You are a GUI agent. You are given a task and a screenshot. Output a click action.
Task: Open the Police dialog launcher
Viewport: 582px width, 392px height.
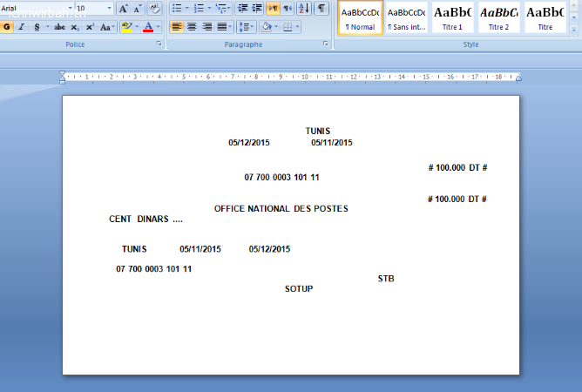(x=159, y=44)
